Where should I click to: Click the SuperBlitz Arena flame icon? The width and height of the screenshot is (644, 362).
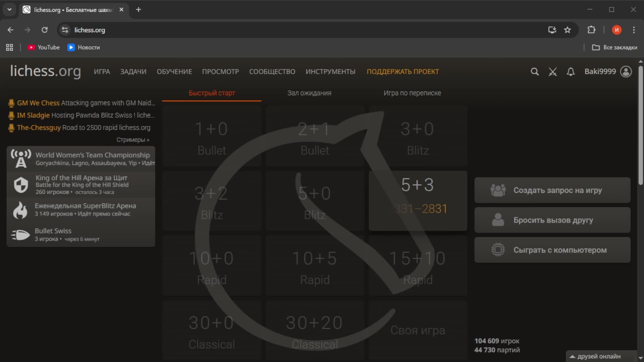pos(20,210)
